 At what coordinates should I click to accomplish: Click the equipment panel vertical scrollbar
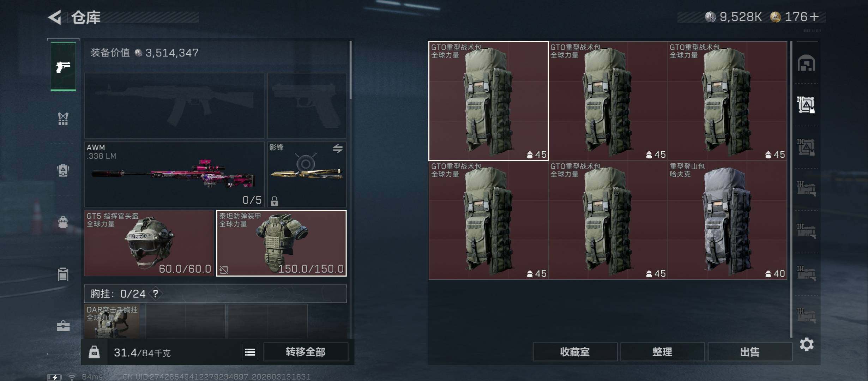coord(350,71)
